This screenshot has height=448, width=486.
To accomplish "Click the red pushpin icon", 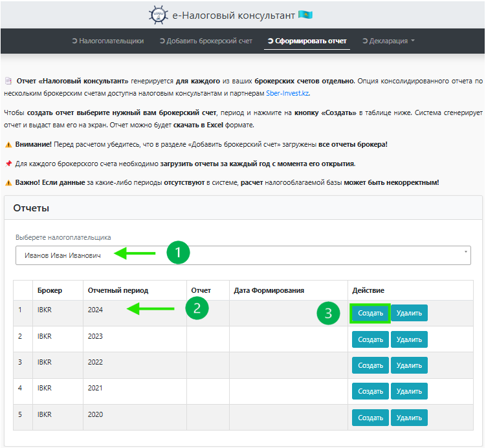I will point(8,164).
